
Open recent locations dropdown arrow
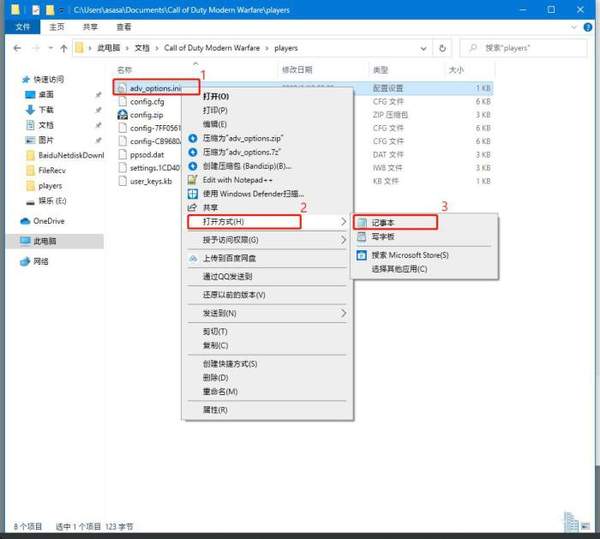(51, 48)
